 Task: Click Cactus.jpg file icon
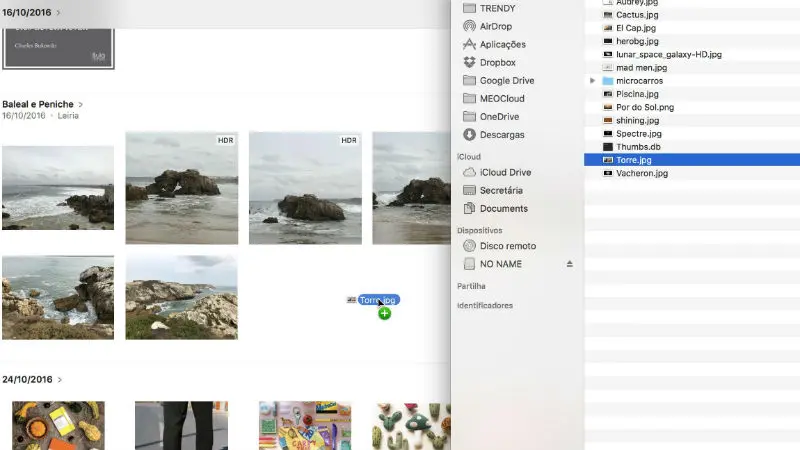pos(607,15)
